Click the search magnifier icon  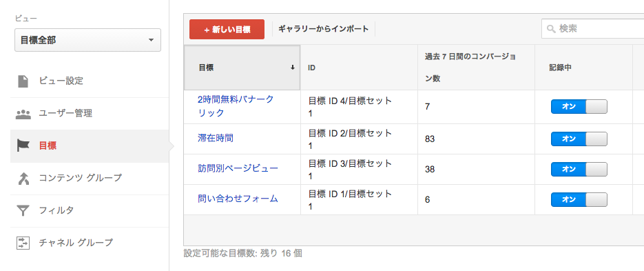tap(551, 29)
